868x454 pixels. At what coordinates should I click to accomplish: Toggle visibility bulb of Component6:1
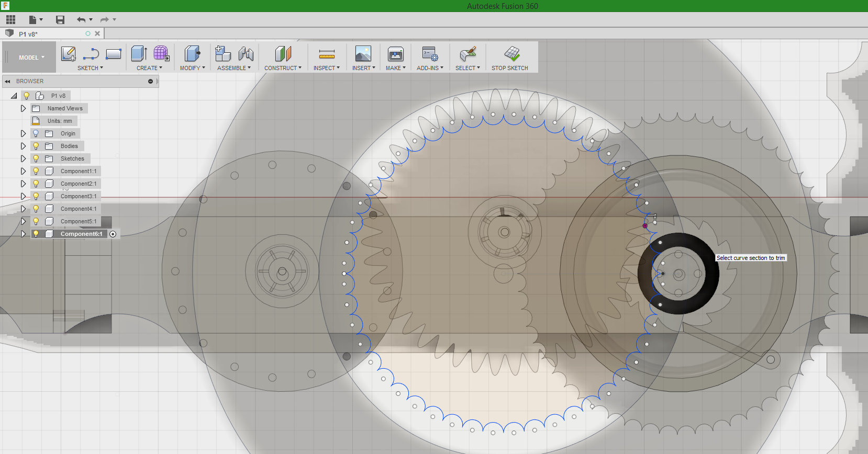pyautogui.click(x=36, y=234)
